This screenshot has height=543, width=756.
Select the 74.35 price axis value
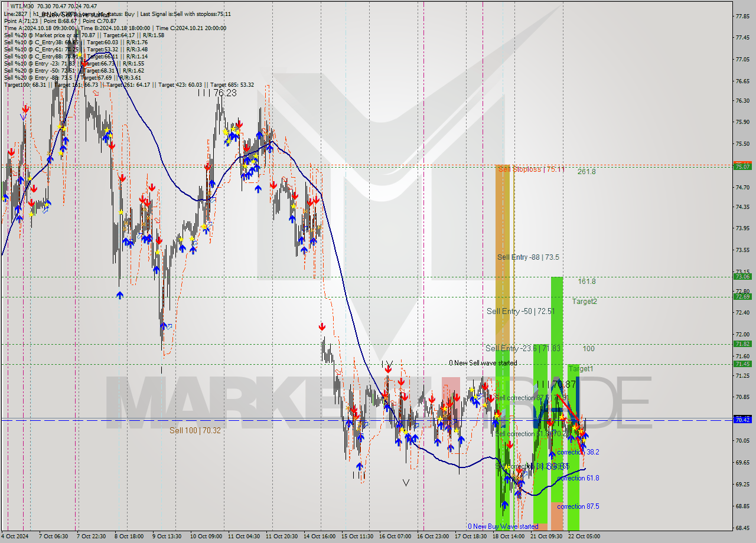pyautogui.click(x=743, y=207)
